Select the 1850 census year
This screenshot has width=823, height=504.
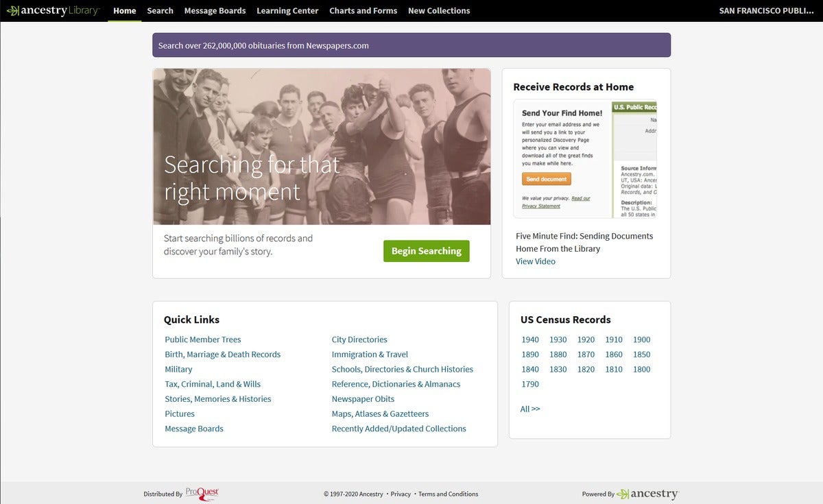642,355
